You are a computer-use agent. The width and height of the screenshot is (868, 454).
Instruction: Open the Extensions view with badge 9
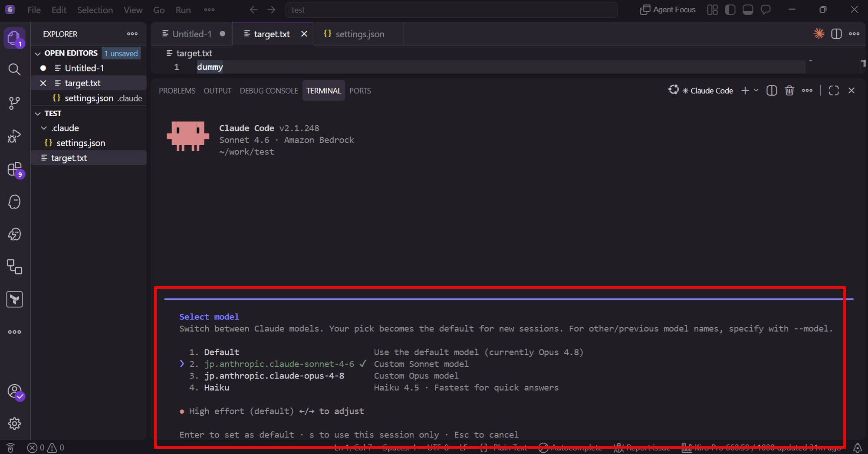tap(15, 170)
